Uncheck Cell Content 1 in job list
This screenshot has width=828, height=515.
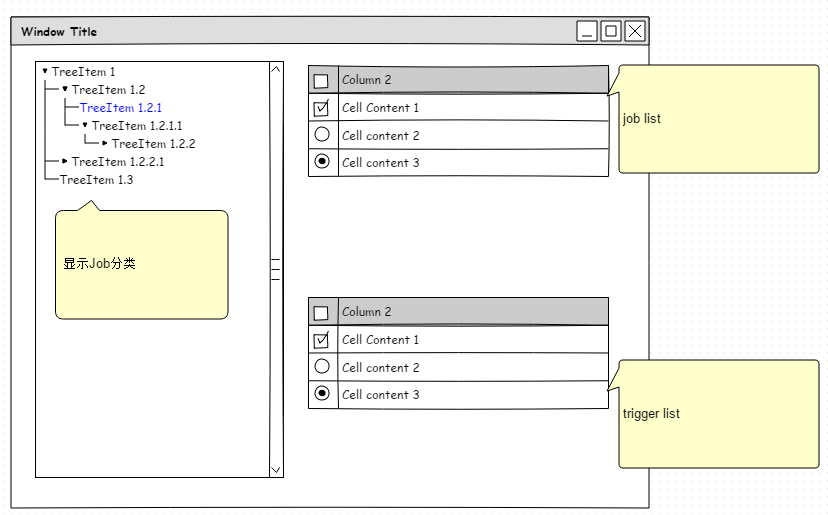(321, 108)
